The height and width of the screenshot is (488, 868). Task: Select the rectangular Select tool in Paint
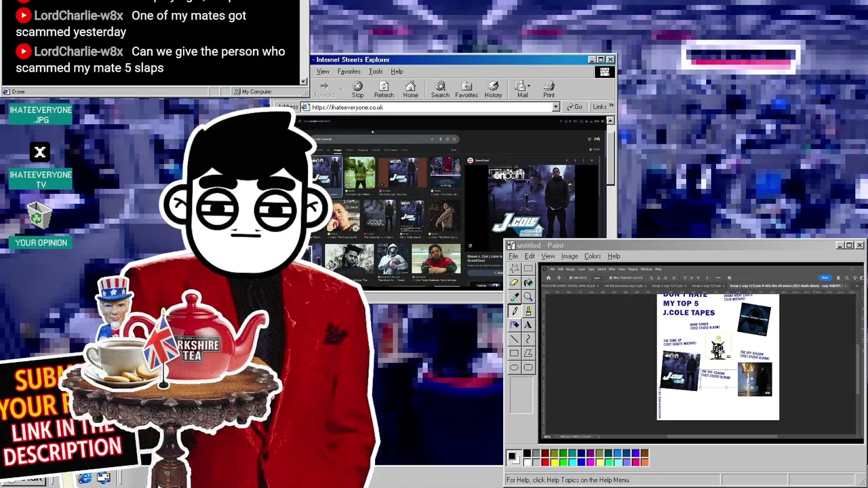[x=528, y=268]
